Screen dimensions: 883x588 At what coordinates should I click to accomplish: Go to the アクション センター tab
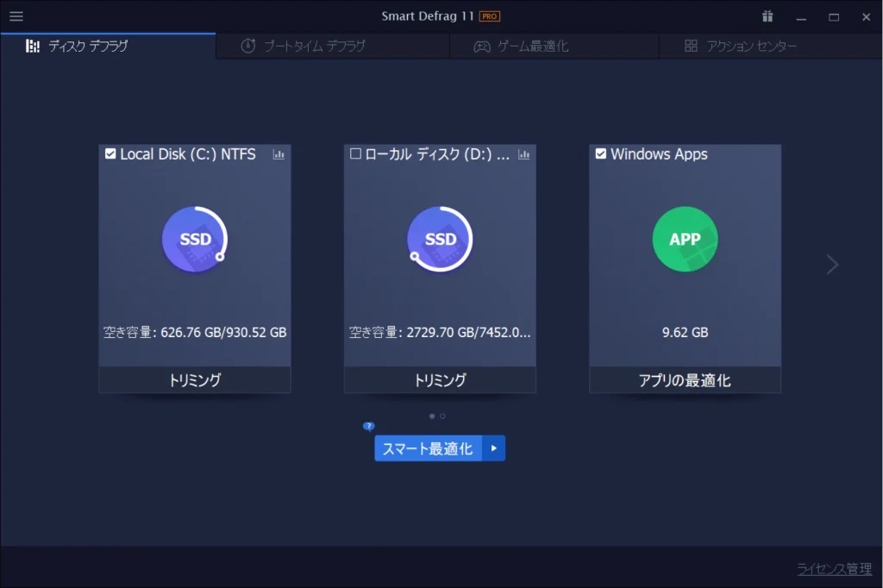(x=770, y=47)
